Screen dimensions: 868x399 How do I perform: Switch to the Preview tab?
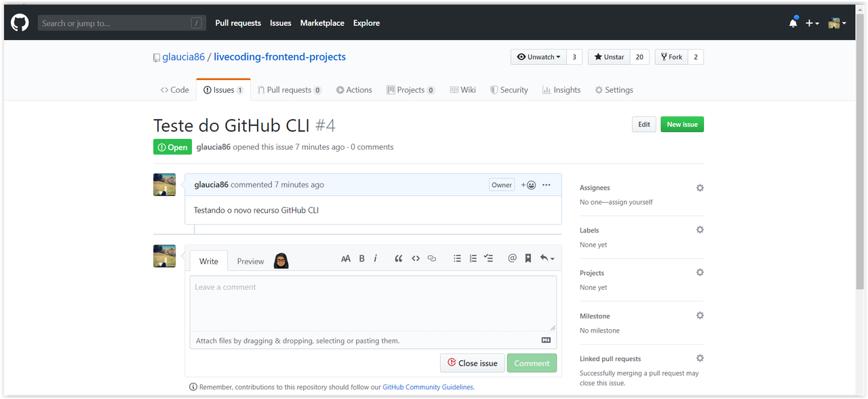(x=250, y=261)
